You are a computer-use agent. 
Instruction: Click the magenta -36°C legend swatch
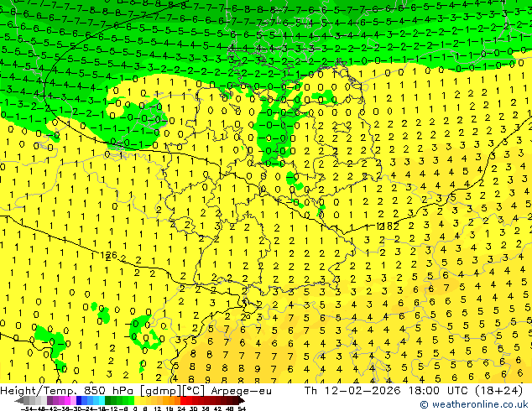67,400
